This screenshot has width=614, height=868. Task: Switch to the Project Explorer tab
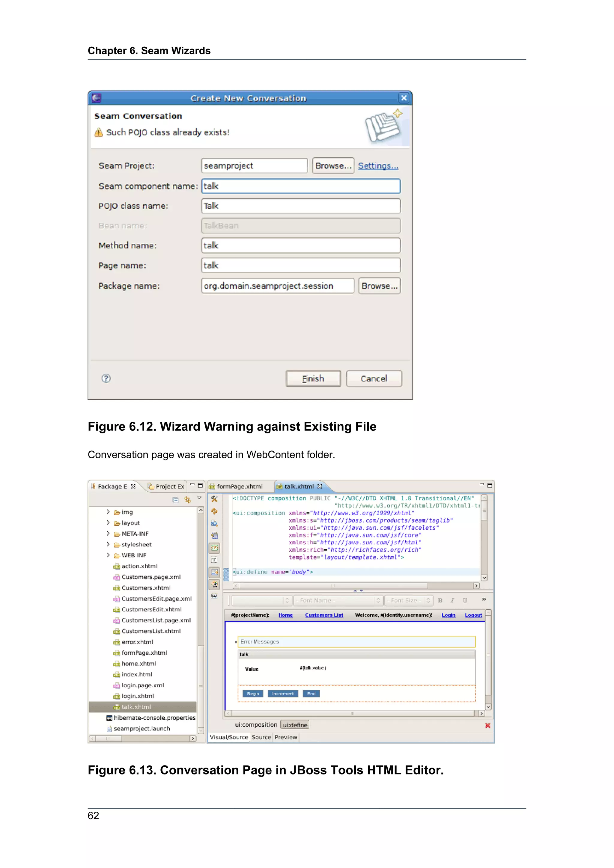(x=166, y=486)
